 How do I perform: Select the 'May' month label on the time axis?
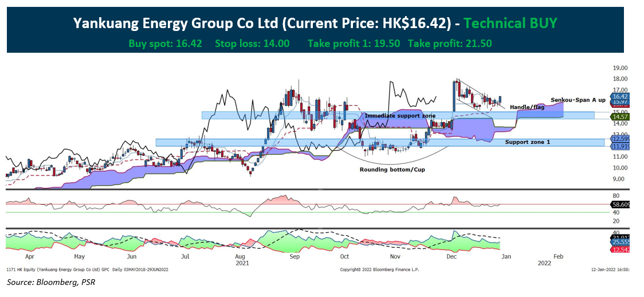click(x=80, y=256)
